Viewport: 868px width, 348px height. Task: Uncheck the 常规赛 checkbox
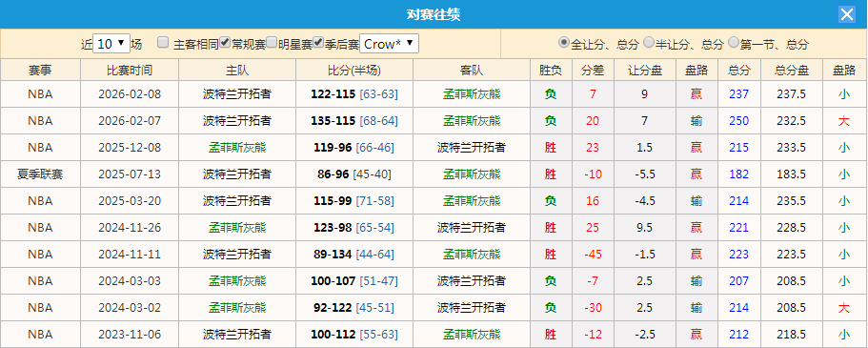(225, 43)
